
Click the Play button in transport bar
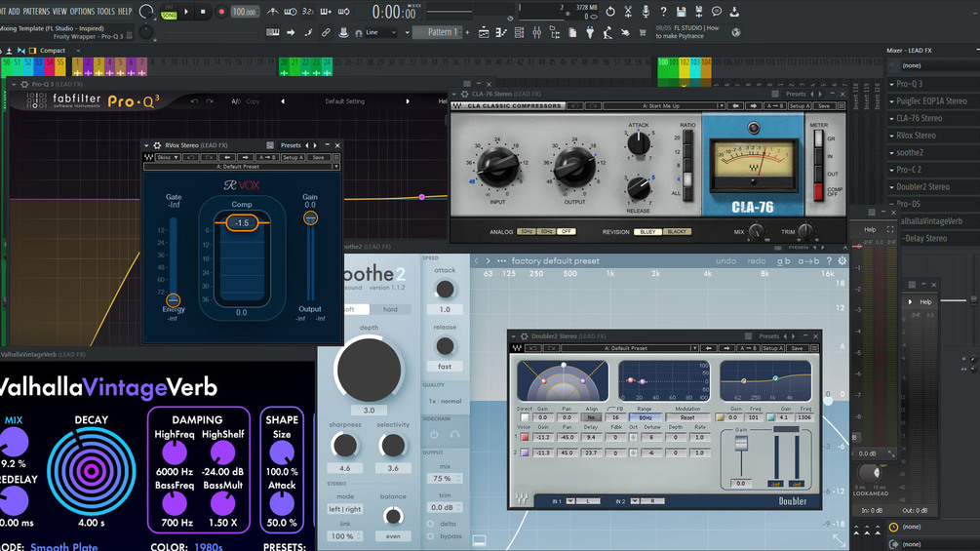(186, 12)
